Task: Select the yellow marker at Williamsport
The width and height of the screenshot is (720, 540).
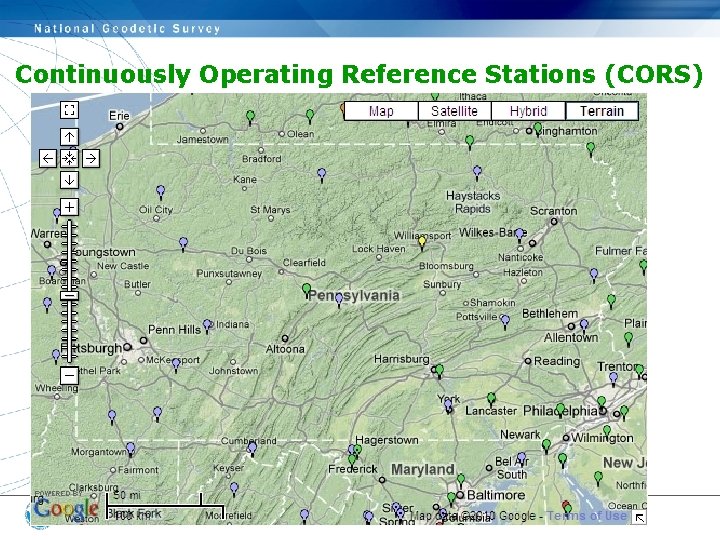Action: pos(422,242)
